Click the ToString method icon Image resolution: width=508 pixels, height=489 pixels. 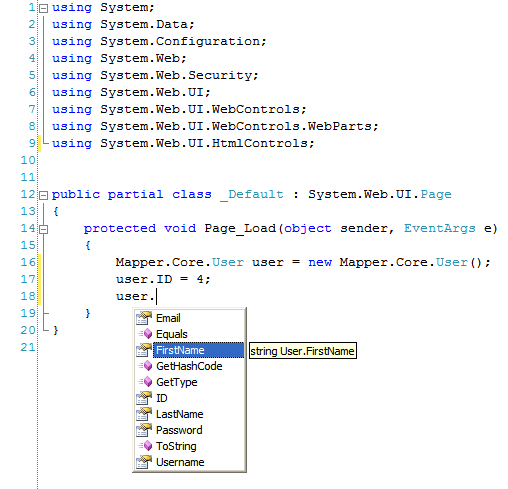tap(145, 446)
